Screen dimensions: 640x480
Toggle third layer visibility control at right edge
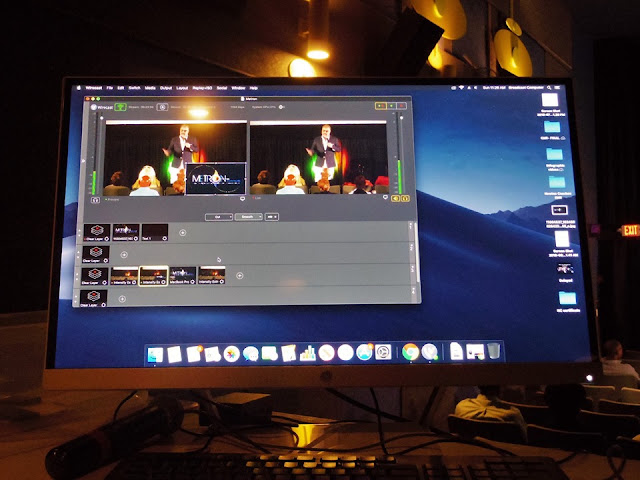pyautogui.click(x=412, y=269)
